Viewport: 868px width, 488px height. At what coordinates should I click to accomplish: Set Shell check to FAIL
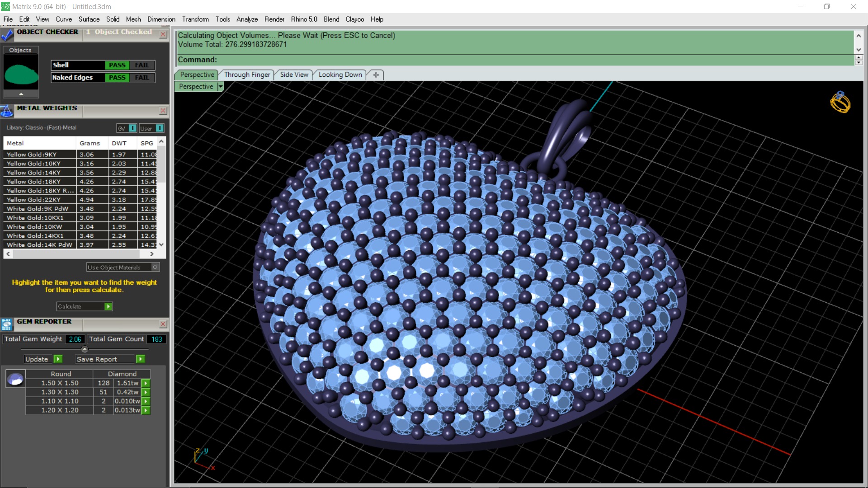(142, 65)
